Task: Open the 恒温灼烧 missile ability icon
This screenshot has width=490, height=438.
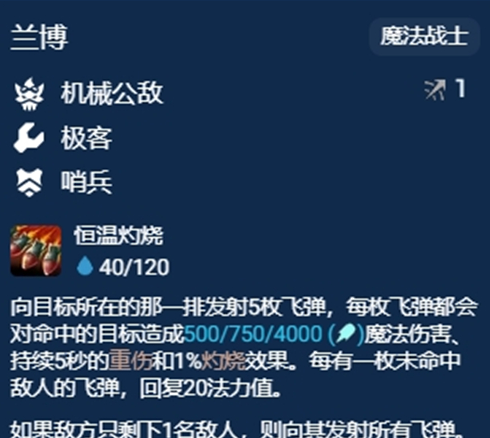Action: tap(36, 251)
